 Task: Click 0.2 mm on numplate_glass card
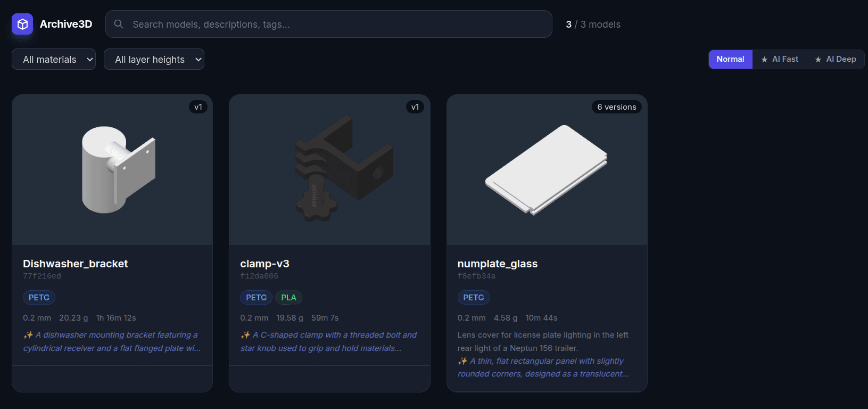pyautogui.click(x=471, y=318)
